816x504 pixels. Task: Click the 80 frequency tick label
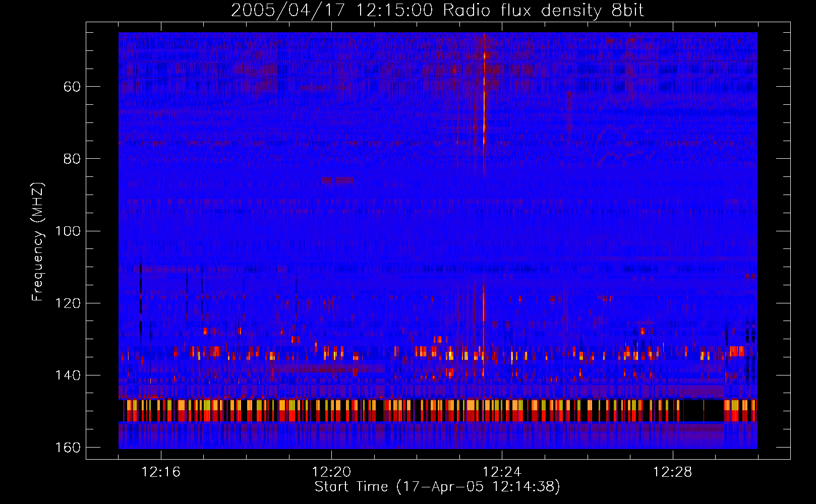(x=72, y=159)
